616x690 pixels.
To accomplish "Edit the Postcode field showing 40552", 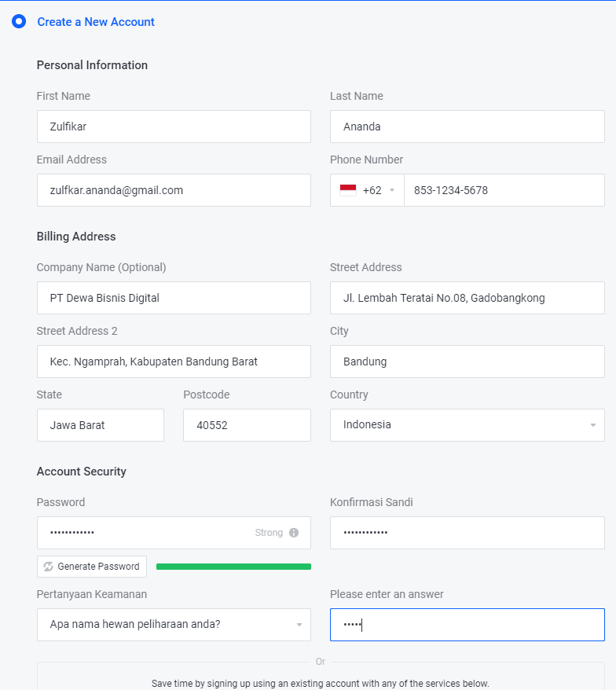I will click(x=247, y=425).
